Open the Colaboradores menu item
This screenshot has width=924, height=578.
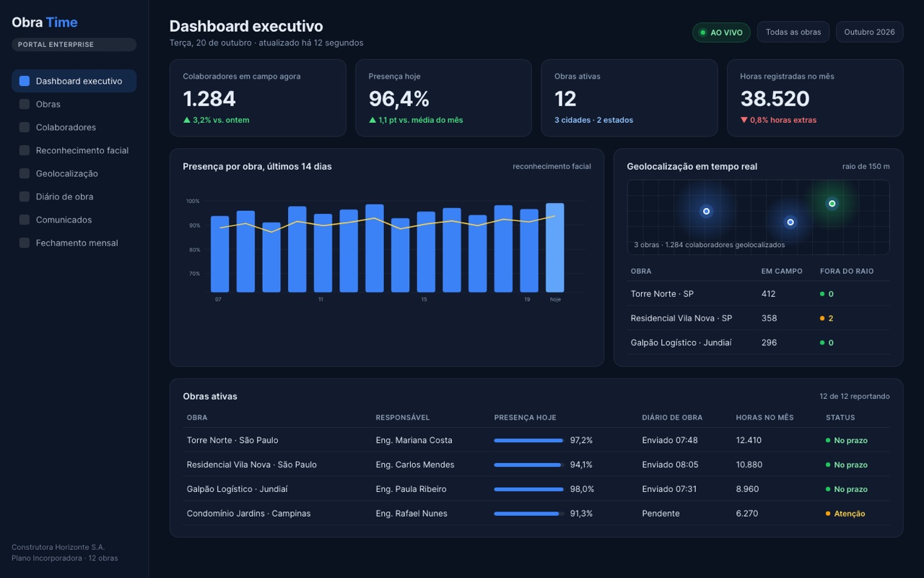(x=74, y=127)
